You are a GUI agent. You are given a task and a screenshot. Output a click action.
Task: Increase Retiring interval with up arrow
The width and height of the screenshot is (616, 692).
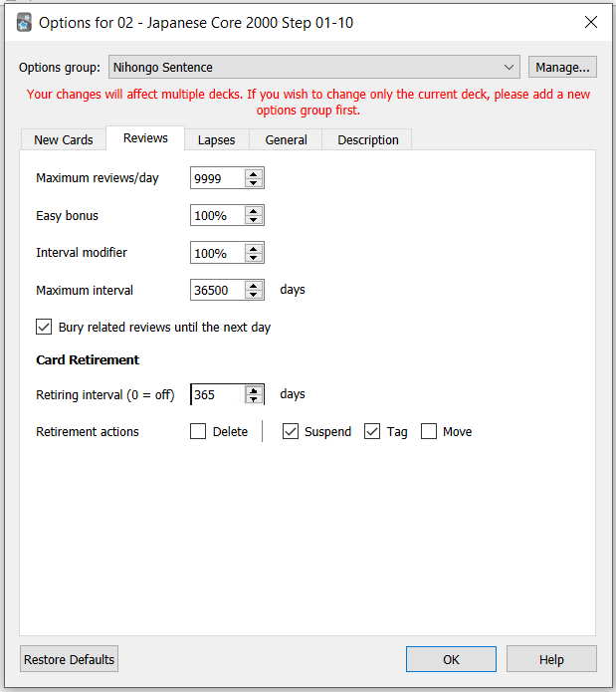[x=254, y=390]
